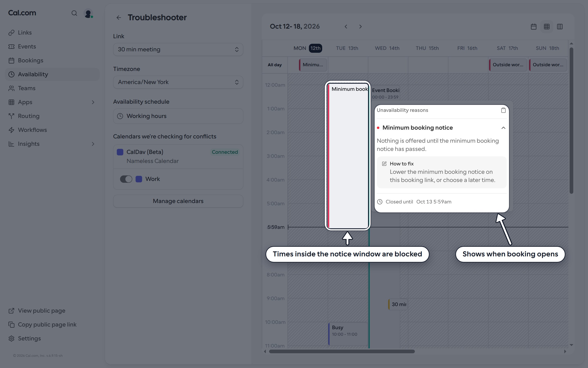The image size is (588, 368).
Task: Open the Monday all-day Minimu... event
Action: pyautogui.click(x=313, y=65)
